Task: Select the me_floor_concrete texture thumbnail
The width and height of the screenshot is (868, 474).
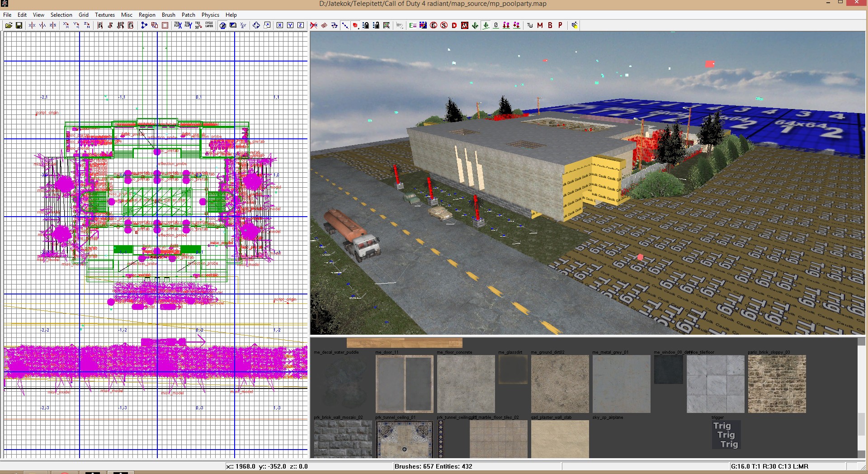Action: coord(466,384)
